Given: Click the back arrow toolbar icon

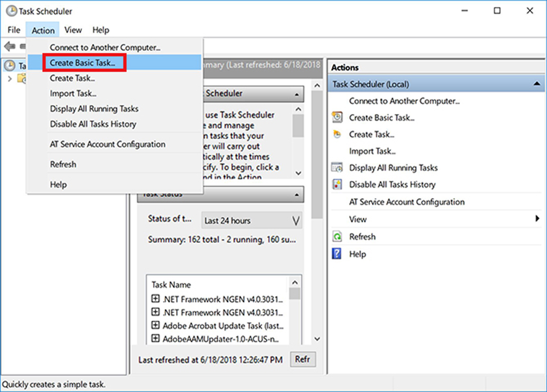Looking at the screenshot, I should tap(10, 46).
